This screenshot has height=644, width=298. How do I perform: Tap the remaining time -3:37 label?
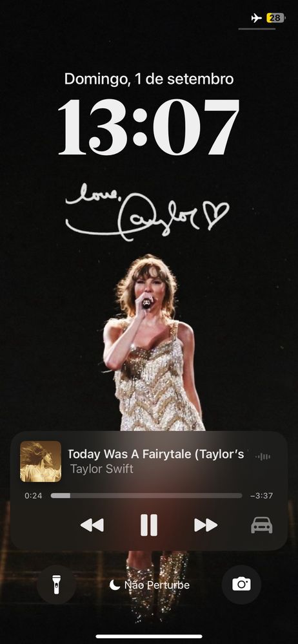click(261, 496)
